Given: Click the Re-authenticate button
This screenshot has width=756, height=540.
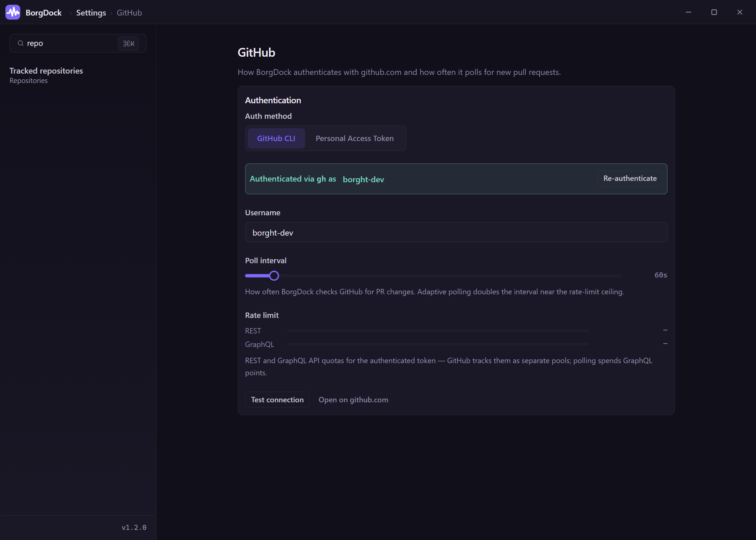Looking at the screenshot, I should click(x=630, y=179).
